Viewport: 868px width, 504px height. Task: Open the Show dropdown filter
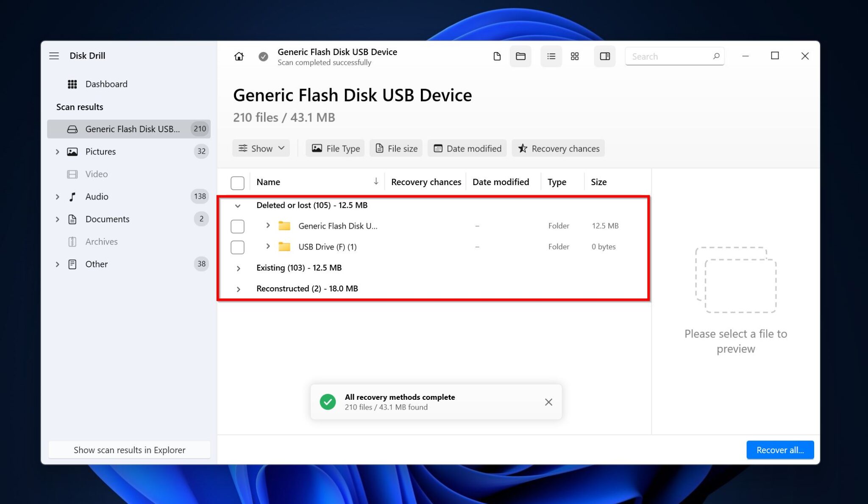[x=261, y=148]
